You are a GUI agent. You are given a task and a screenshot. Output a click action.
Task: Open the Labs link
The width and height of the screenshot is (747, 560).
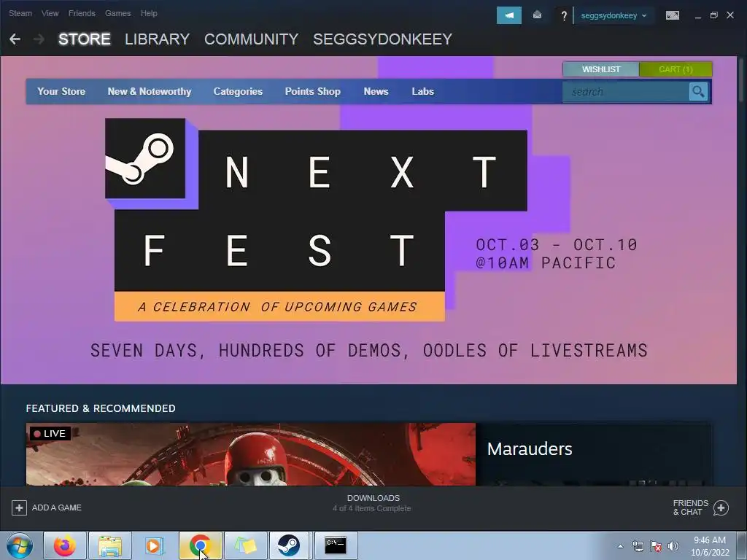coord(422,91)
